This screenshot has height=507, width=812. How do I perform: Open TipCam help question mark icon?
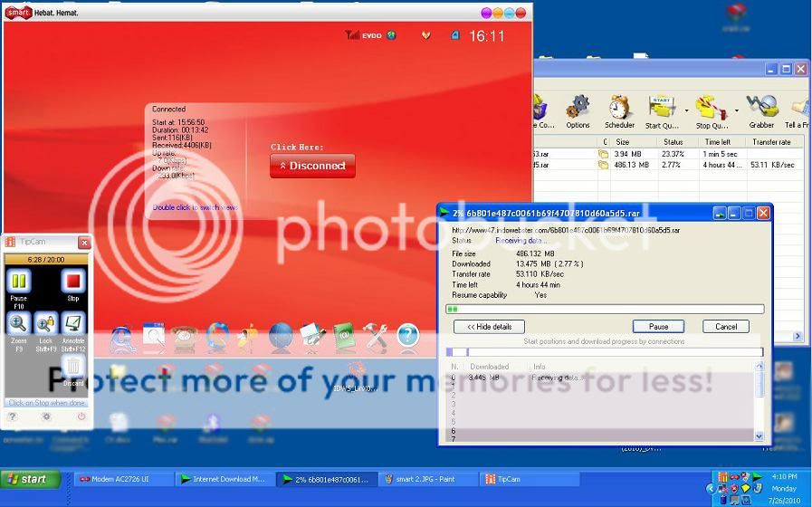click(x=13, y=416)
